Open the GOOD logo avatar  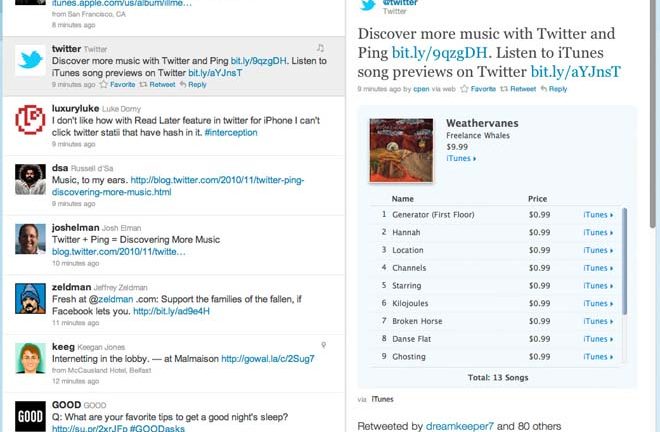tap(30, 416)
